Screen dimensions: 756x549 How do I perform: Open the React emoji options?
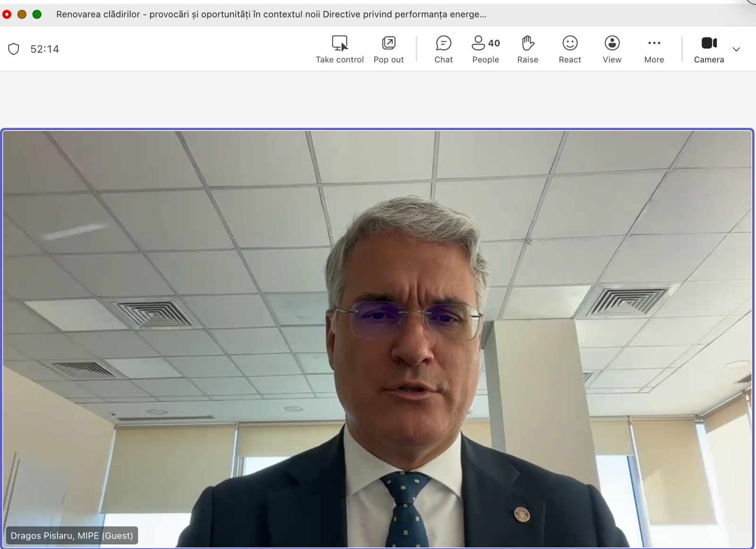(570, 49)
